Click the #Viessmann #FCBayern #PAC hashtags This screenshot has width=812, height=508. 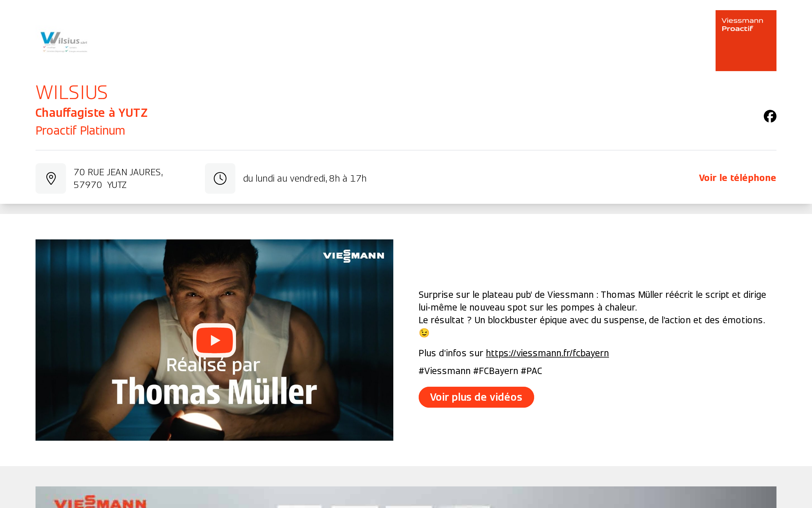click(480, 371)
